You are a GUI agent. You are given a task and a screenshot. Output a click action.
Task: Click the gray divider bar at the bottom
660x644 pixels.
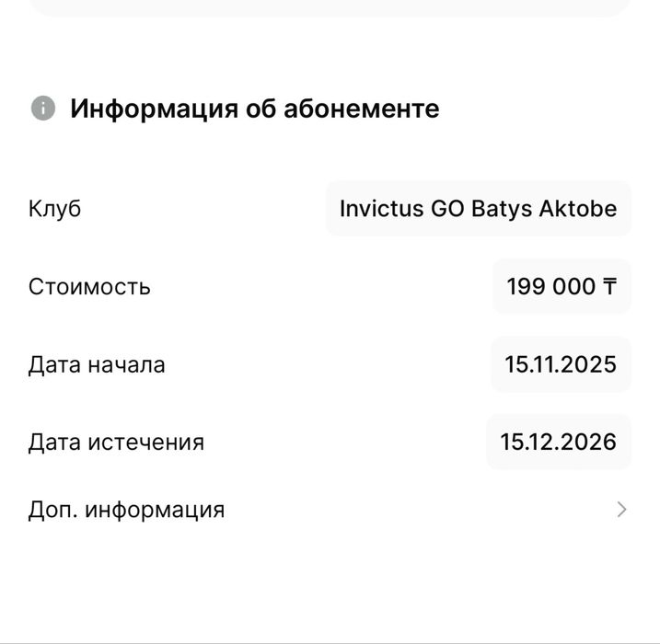point(330,641)
